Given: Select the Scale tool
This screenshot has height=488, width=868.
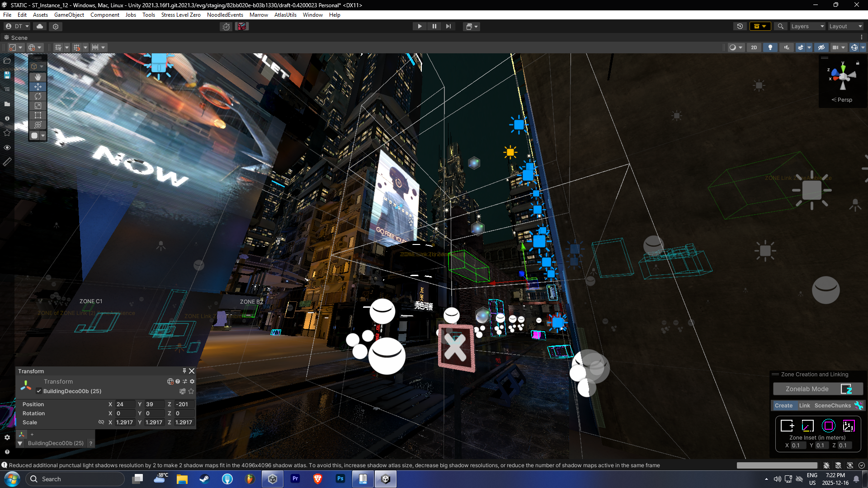Looking at the screenshot, I should tap(38, 106).
